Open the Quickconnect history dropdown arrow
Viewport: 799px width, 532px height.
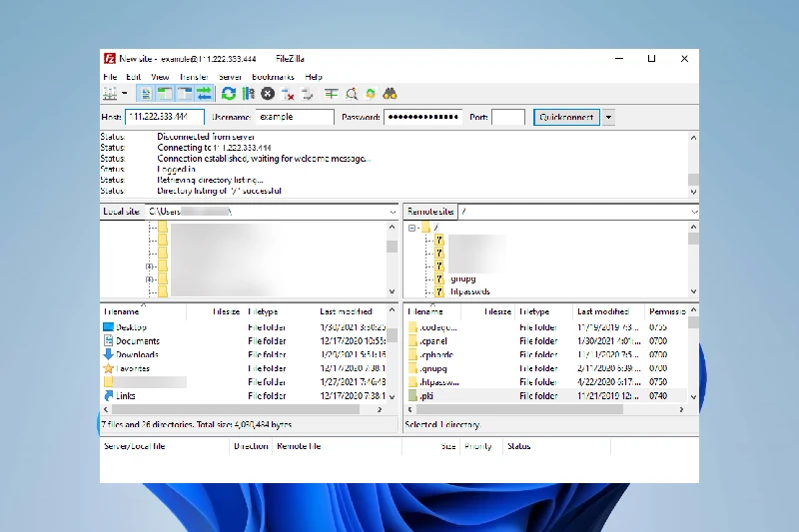coord(608,117)
